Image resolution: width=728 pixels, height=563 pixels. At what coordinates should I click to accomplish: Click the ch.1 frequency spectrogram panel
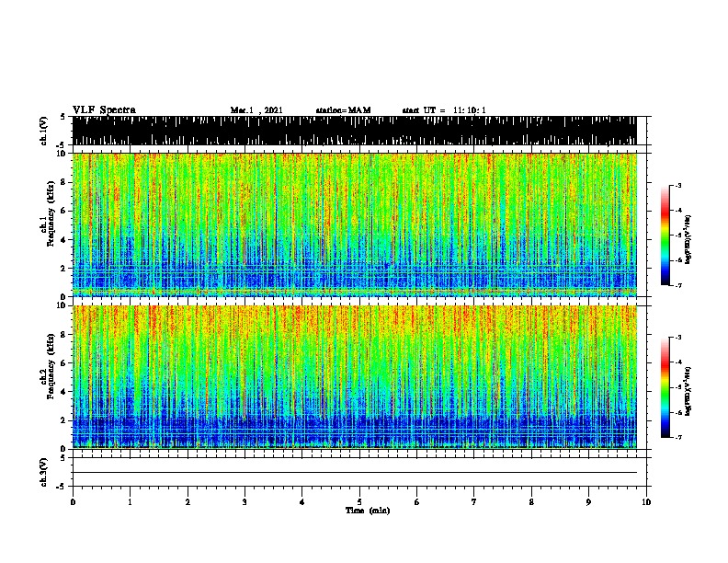pyautogui.click(x=354, y=224)
